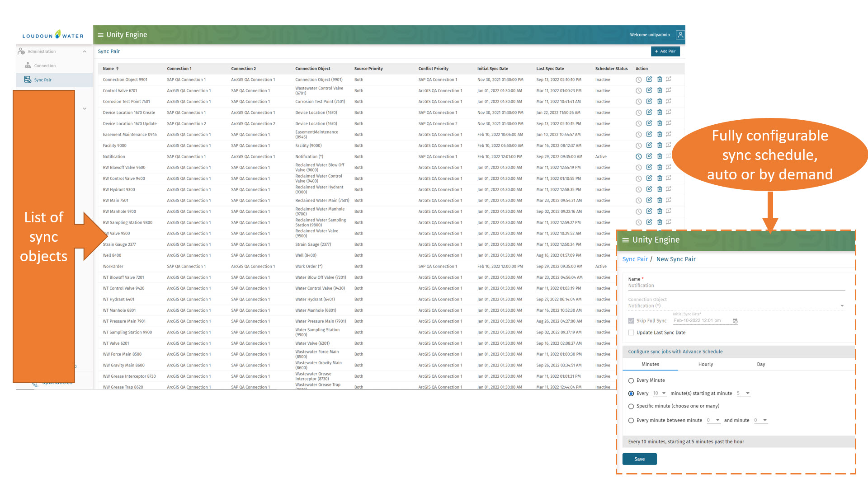Collapse the Administration section in the sidebar

click(85, 51)
